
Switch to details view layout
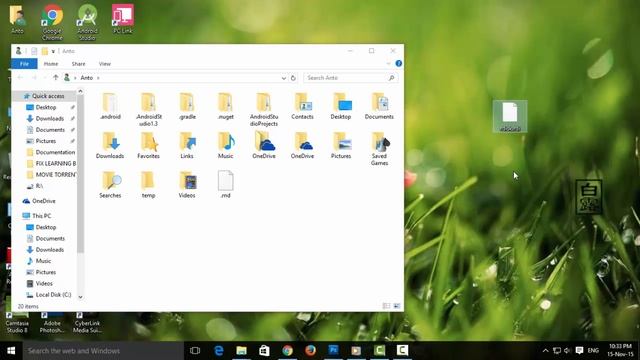click(x=386, y=306)
